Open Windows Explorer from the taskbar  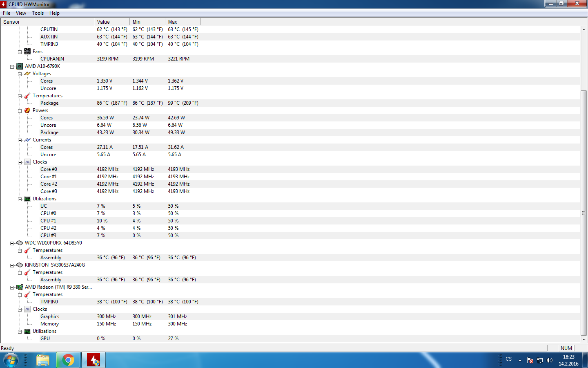tap(42, 360)
